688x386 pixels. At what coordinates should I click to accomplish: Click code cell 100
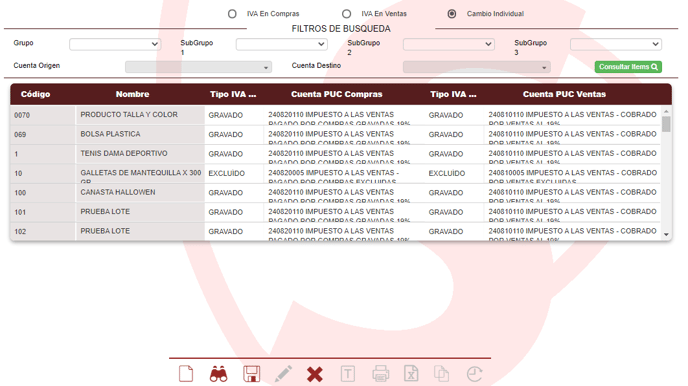[43, 193]
